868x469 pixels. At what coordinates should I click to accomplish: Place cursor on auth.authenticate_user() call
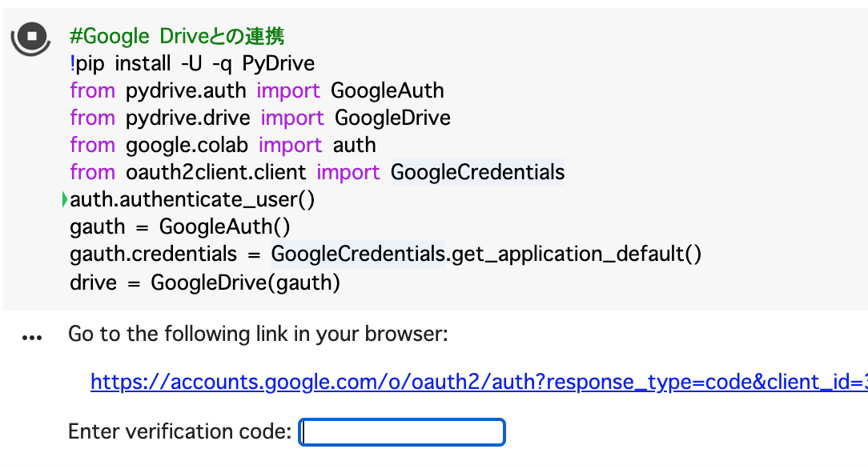coord(192,200)
